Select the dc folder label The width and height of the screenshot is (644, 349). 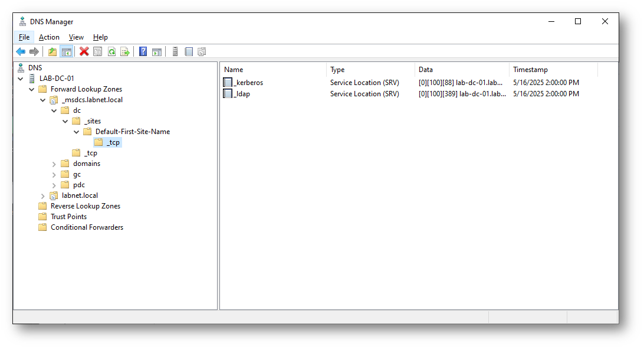point(77,110)
